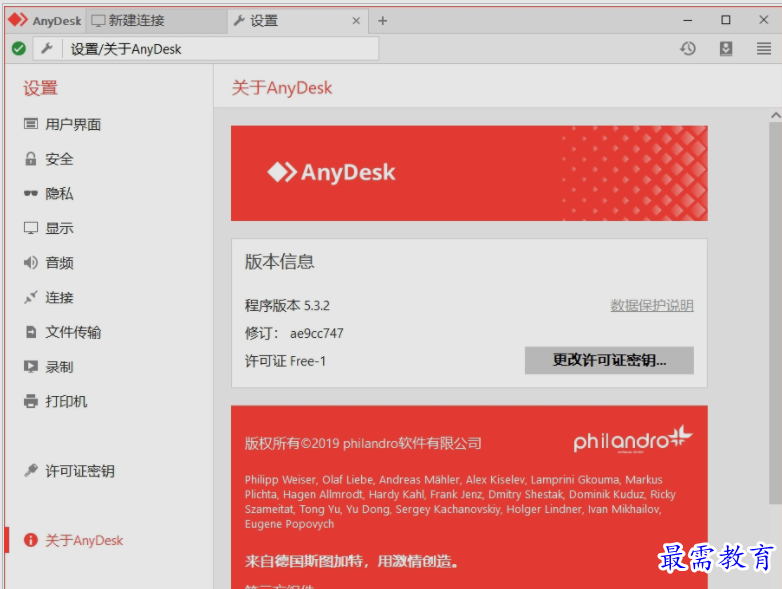Minimize the AnyDesk window
The height and width of the screenshot is (589, 782).
point(688,20)
